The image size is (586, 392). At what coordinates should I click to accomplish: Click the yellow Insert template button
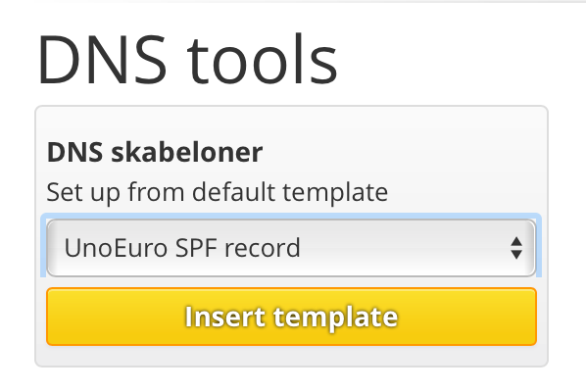click(x=291, y=317)
